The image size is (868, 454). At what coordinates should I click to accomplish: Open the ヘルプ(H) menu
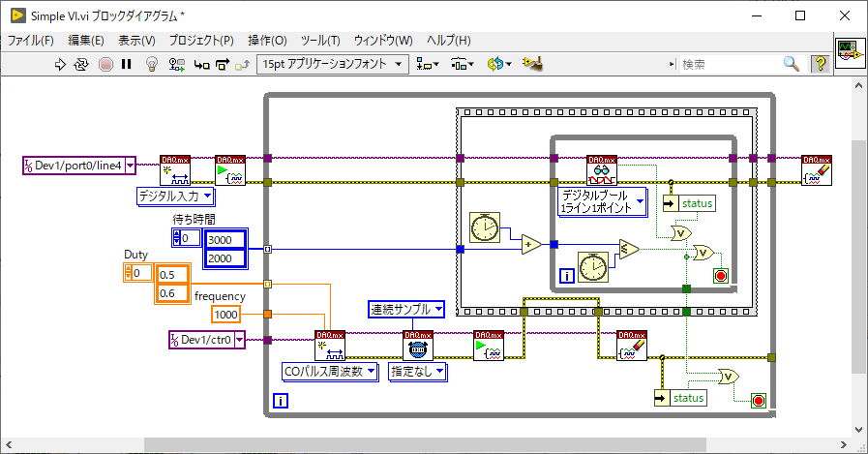pos(448,41)
